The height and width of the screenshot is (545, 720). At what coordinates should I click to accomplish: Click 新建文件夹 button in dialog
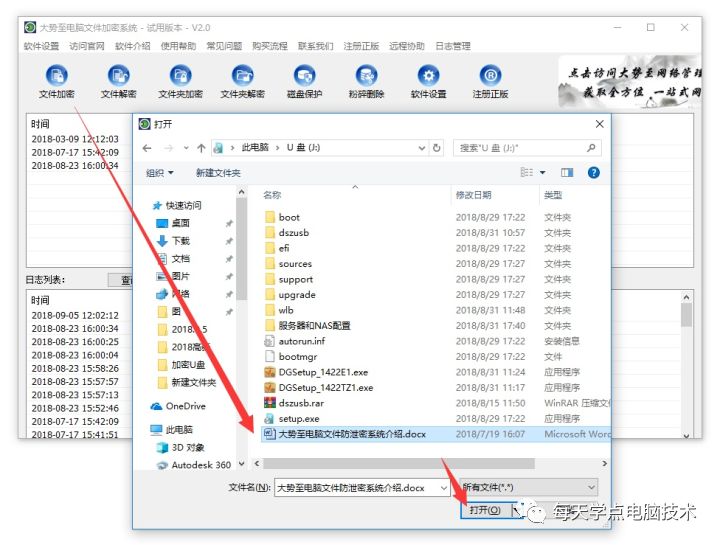(218, 173)
